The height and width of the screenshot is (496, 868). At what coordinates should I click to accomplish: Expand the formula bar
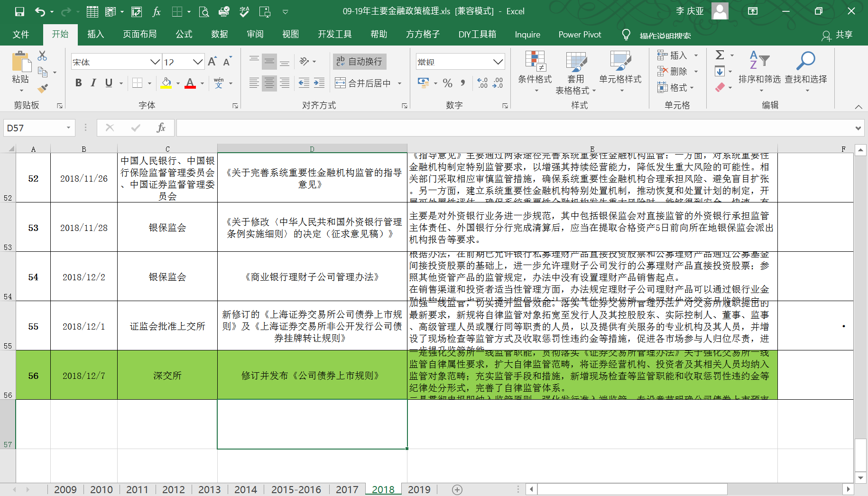(x=858, y=128)
